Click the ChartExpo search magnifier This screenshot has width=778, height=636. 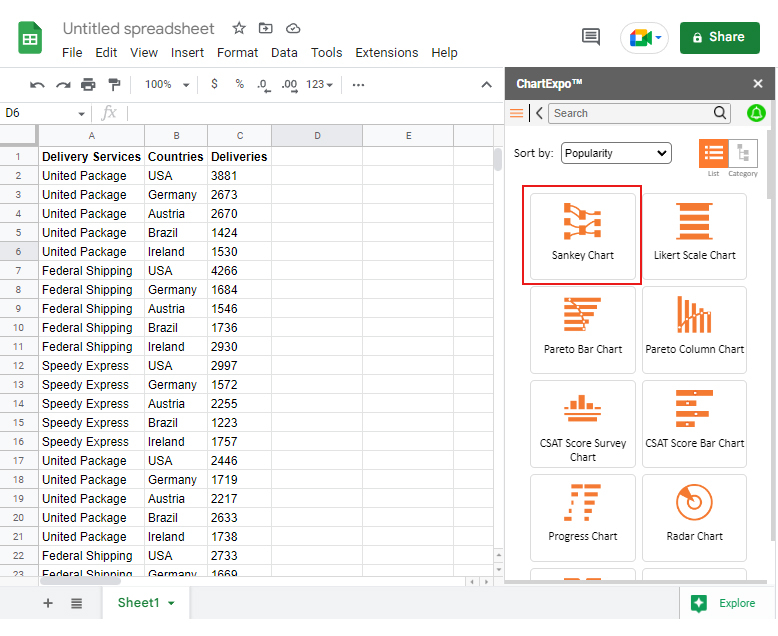(x=720, y=113)
